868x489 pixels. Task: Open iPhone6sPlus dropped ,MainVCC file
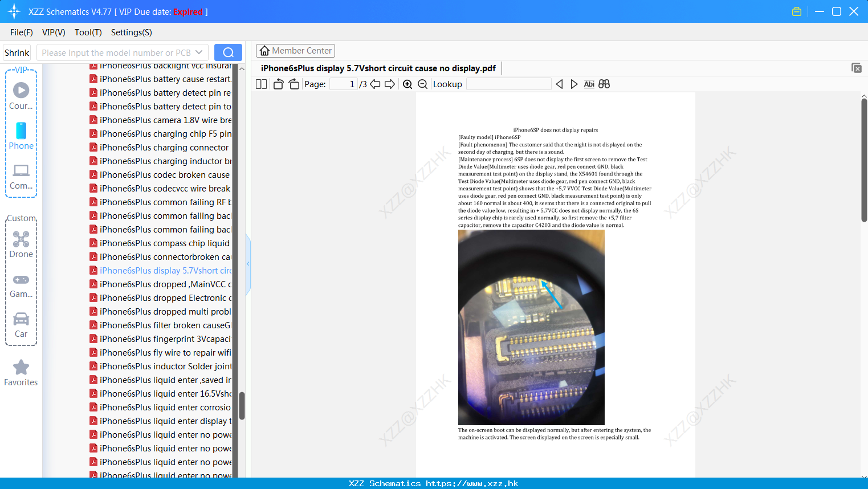click(161, 284)
